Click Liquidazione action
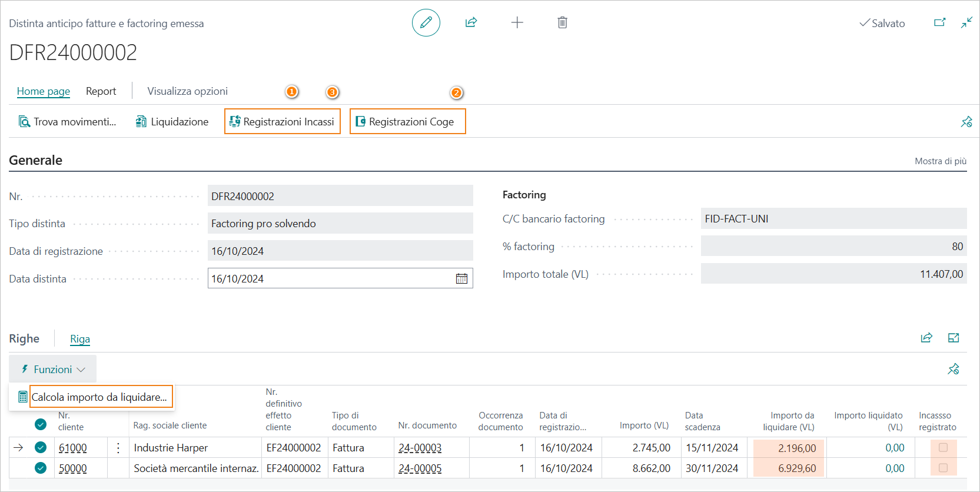980x492 pixels. (x=172, y=122)
